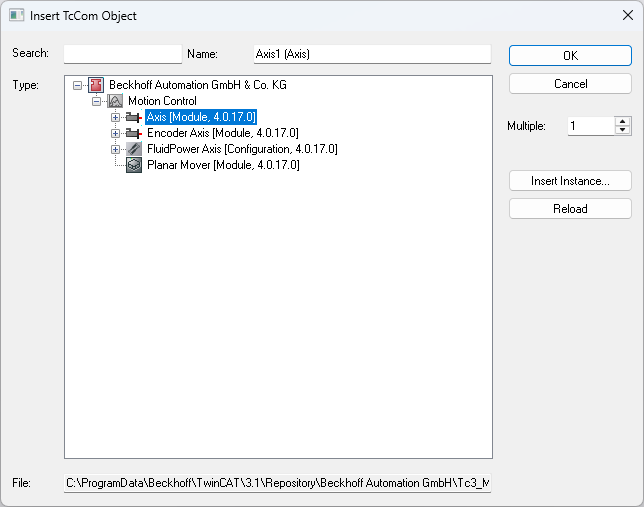Open Insert Instance... dialog
This screenshot has width=644, height=507.
tap(570, 181)
